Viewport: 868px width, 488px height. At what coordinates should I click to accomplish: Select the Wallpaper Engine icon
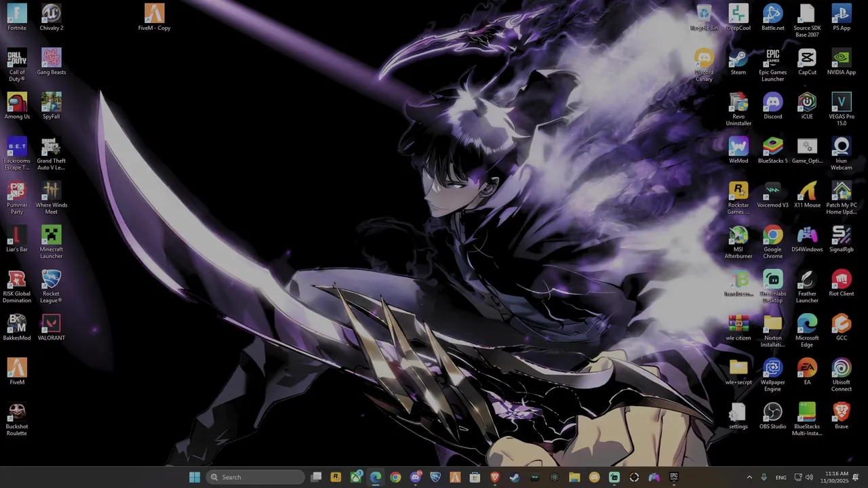click(773, 375)
